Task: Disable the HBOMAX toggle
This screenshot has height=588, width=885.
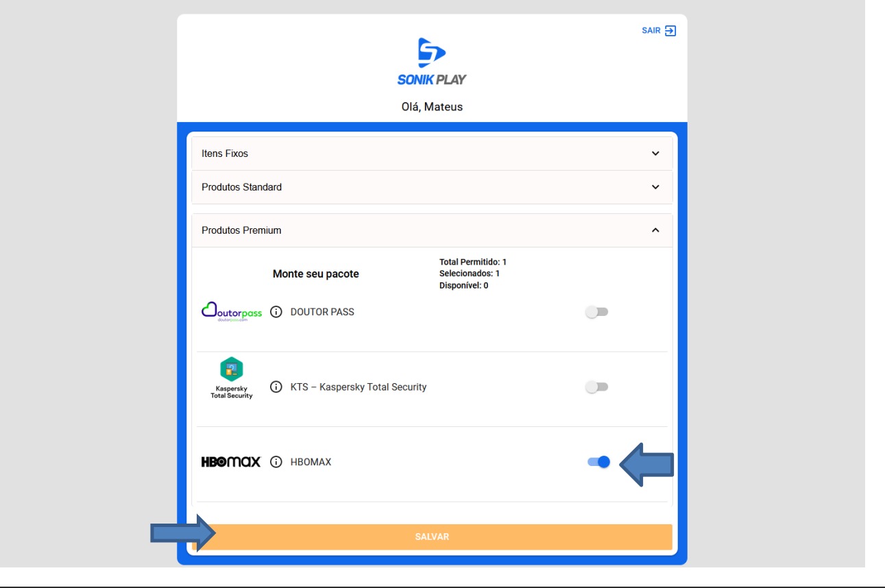Action: click(x=598, y=462)
